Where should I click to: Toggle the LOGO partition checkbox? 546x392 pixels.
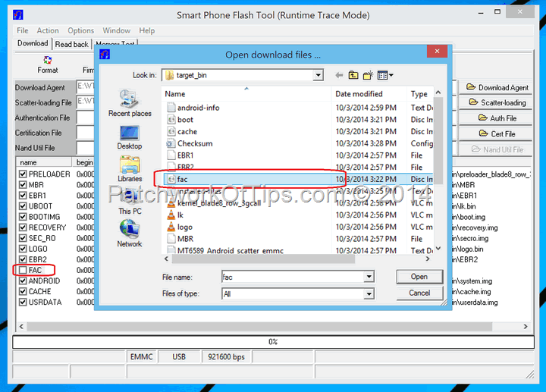click(x=23, y=249)
